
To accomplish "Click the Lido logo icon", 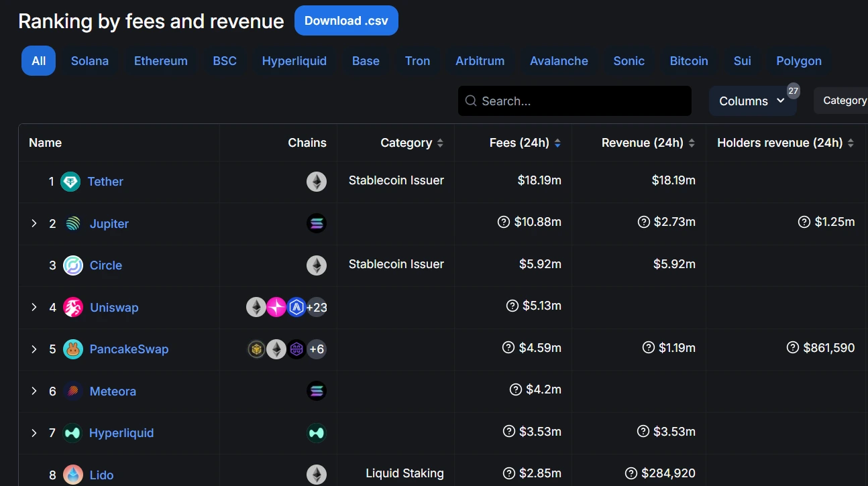I will pos(73,475).
